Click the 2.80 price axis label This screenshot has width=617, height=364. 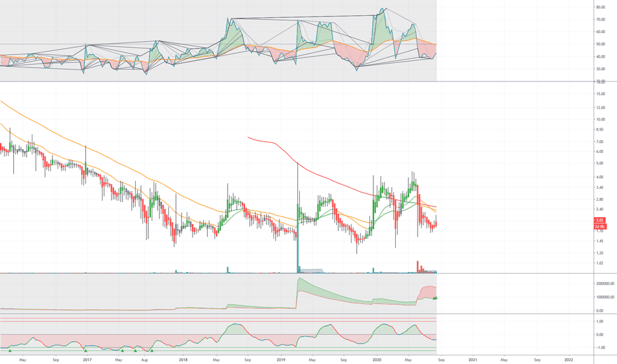(x=599, y=199)
